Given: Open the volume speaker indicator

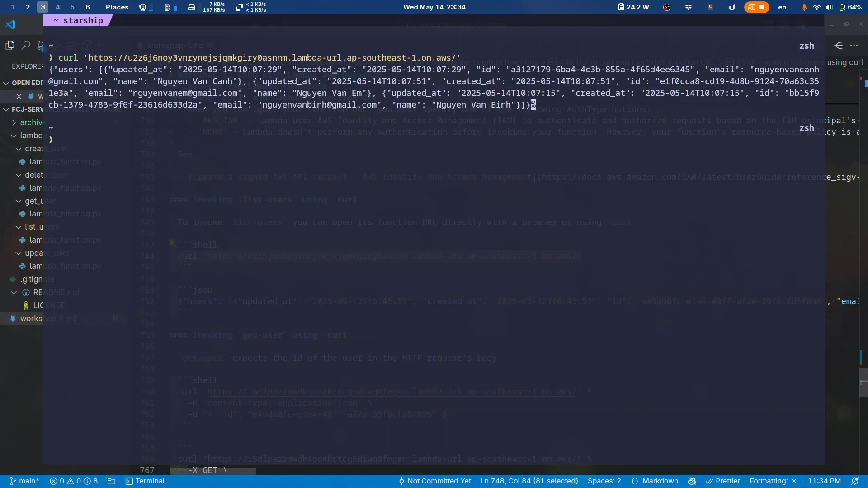Looking at the screenshot, I should [x=829, y=7].
